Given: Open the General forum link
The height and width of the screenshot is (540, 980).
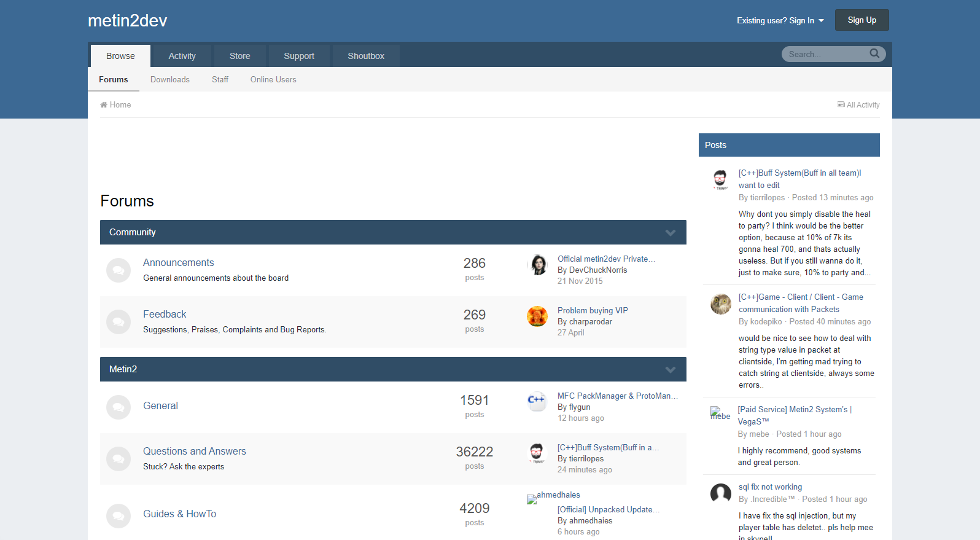Looking at the screenshot, I should click(x=161, y=405).
